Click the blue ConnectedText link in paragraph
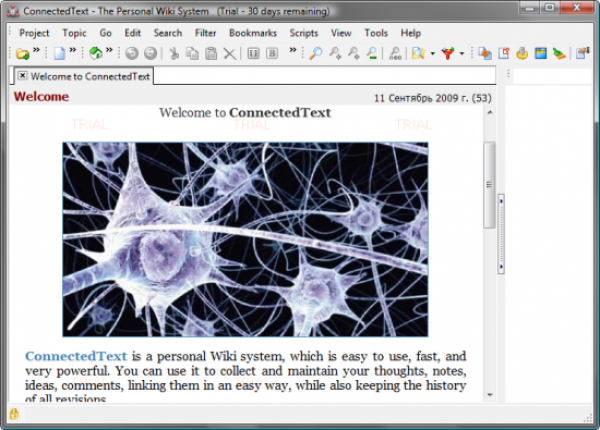Image resolution: width=600 pixels, height=430 pixels. pos(76,356)
